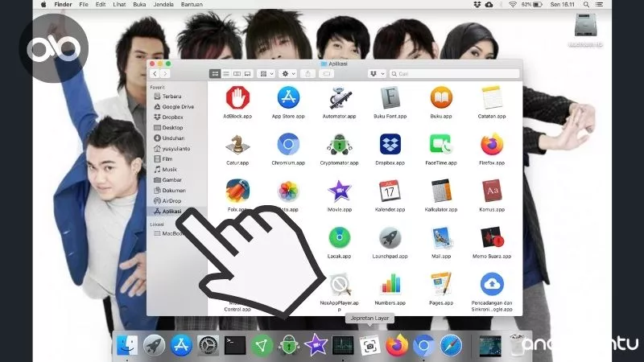Click the Dropbox icon in the menu bar
Screen dimensions: 644x362
click(x=477, y=5)
